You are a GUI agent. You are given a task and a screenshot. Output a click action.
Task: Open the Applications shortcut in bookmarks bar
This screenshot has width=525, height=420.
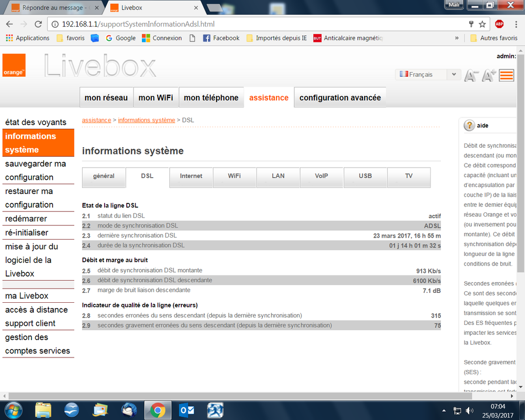click(27, 38)
